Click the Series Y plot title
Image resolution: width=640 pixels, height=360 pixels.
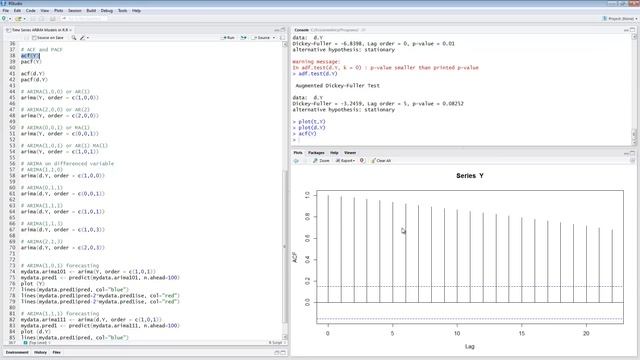[470, 176]
